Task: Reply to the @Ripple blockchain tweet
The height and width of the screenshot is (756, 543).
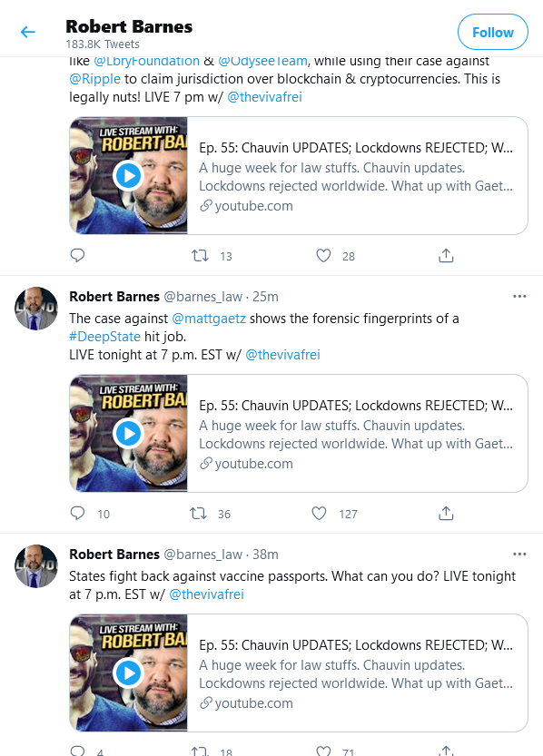Action: pyautogui.click(x=78, y=255)
